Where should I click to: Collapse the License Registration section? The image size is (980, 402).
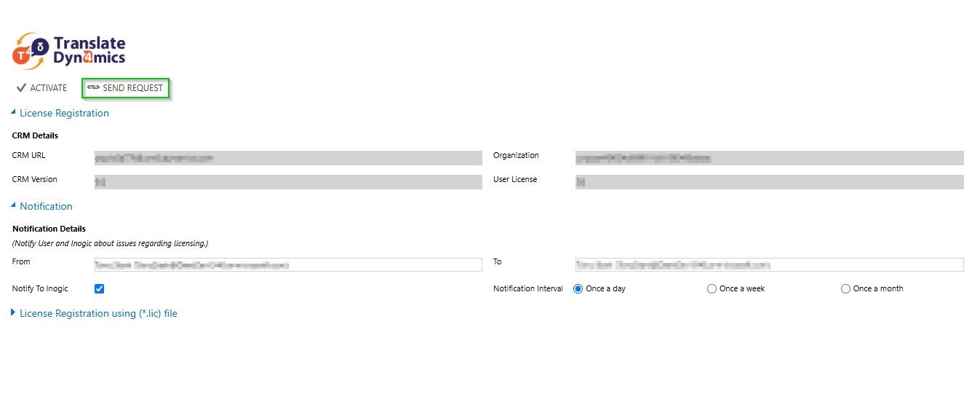(14, 113)
